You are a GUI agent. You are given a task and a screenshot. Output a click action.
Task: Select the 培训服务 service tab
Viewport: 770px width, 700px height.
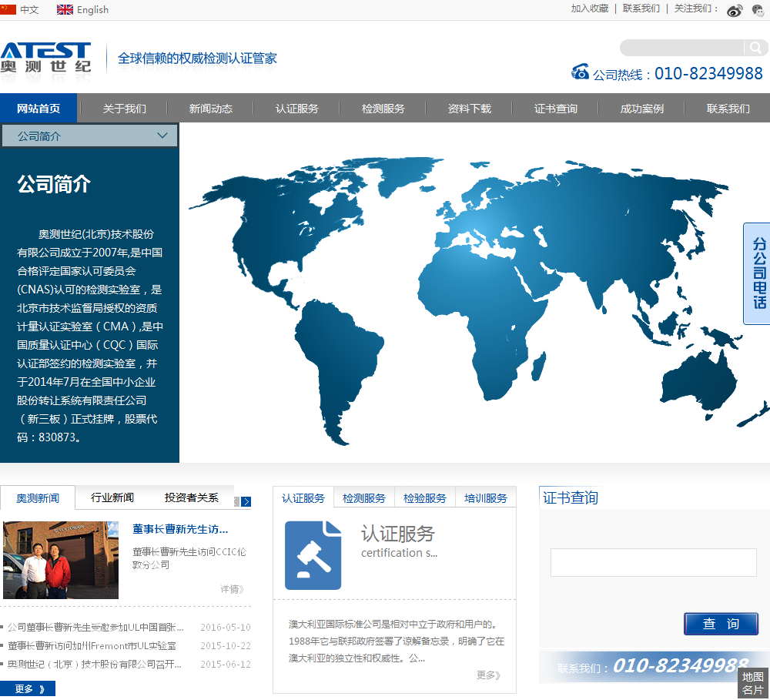pos(486,498)
